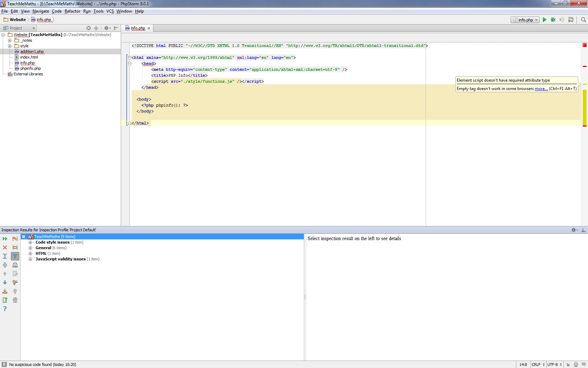Rerun inspection with the double green arrows
The width and height of the screenshot is (588, 368).
pos(5,239)
